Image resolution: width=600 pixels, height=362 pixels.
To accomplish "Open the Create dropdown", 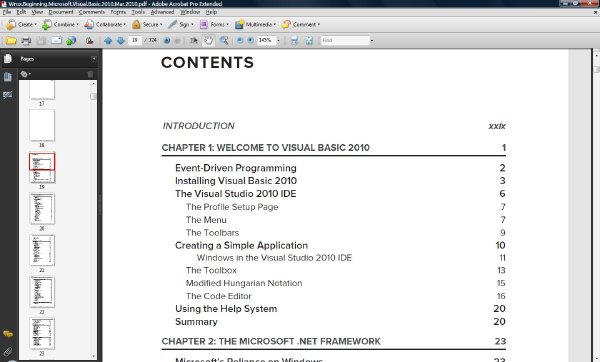I will click(x=22, y=24).
